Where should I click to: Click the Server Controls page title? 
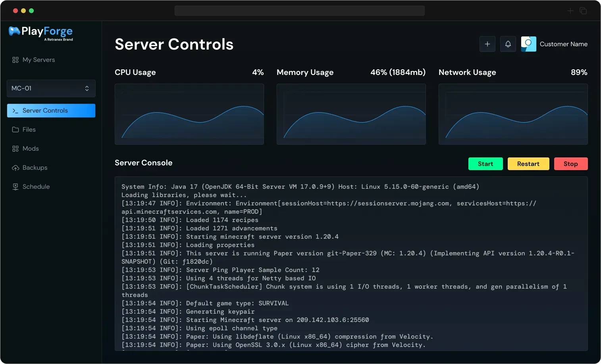(x=174, y=44)
